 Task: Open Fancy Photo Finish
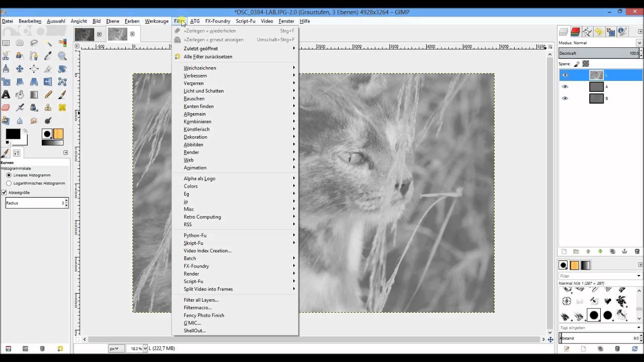coord(235,315)
